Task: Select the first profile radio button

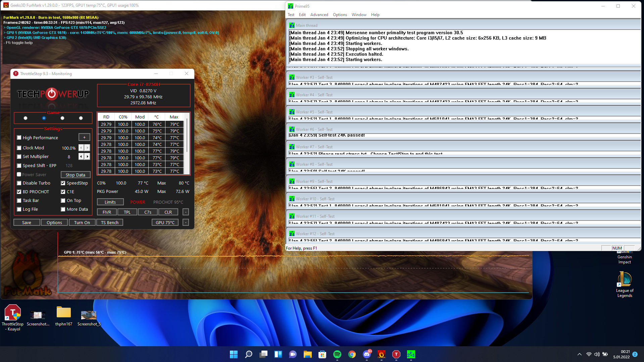Action: click(x=26, y=118)
